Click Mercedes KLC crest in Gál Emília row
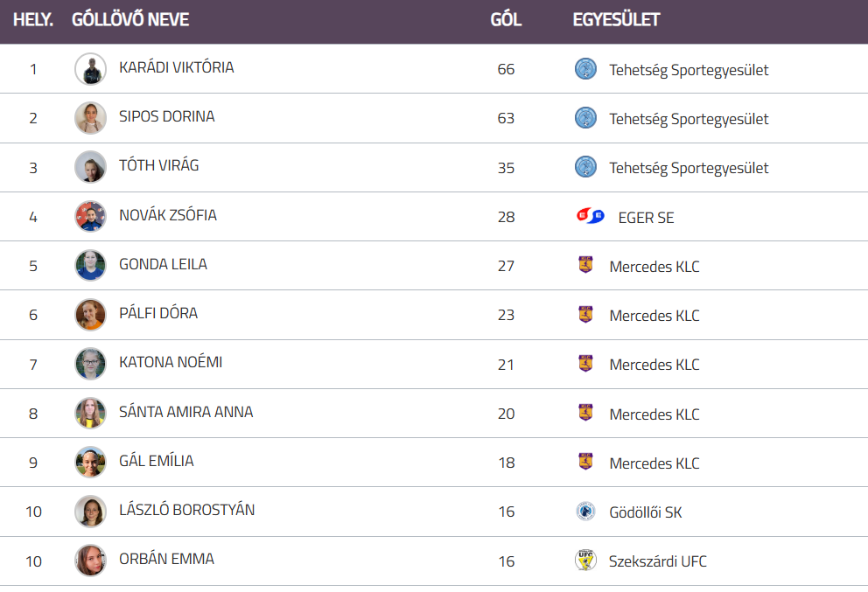Viewport: 868px width, 592px height. point(585,462)
